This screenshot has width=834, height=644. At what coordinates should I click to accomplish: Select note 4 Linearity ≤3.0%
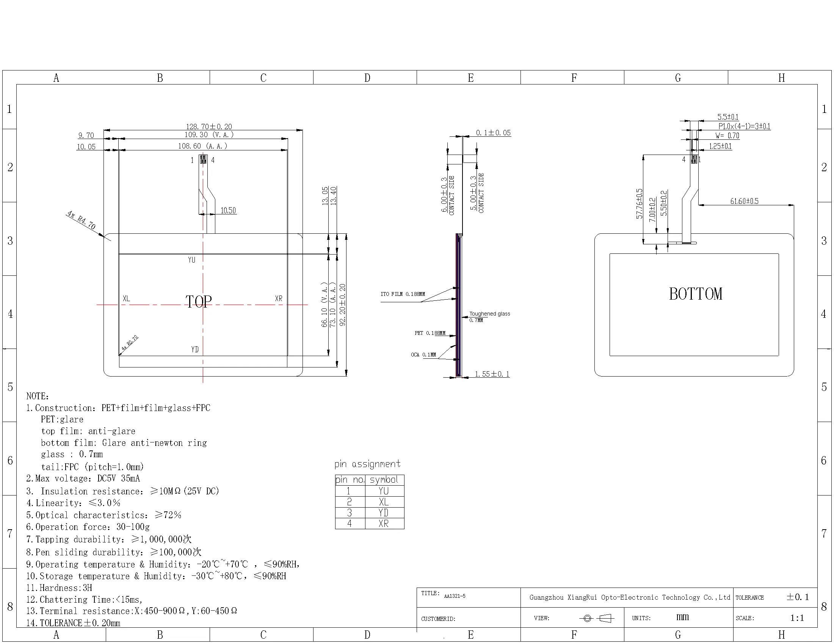pyautogui.click(x=73, y=503)
